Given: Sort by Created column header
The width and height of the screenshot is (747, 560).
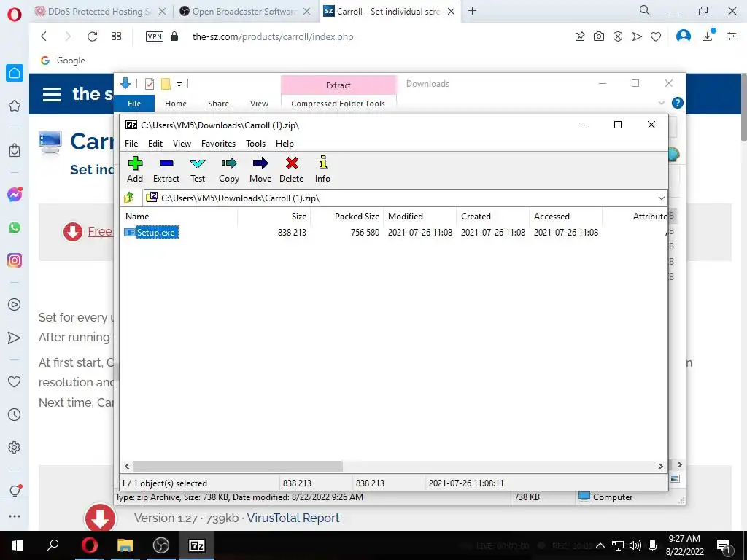Looking at the screenshot, I should point(492,216).
